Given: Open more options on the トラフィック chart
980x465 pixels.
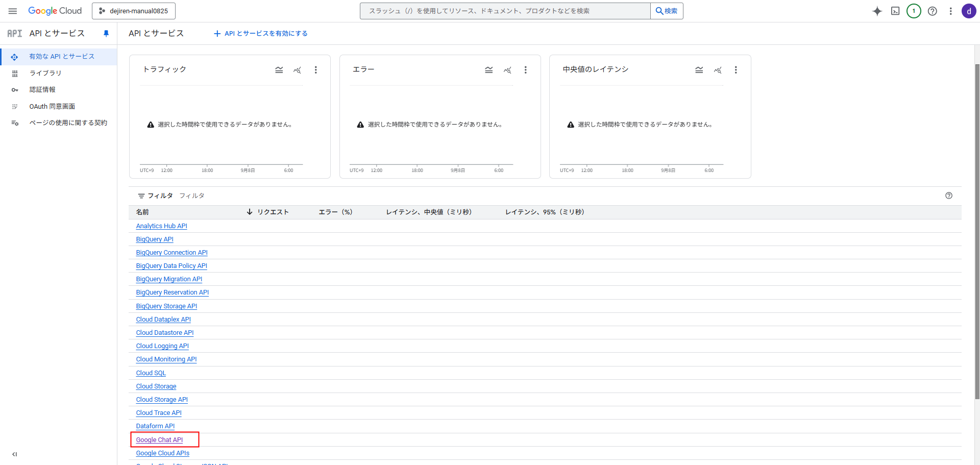Looking at the screenshot, I should click(315, 70).
